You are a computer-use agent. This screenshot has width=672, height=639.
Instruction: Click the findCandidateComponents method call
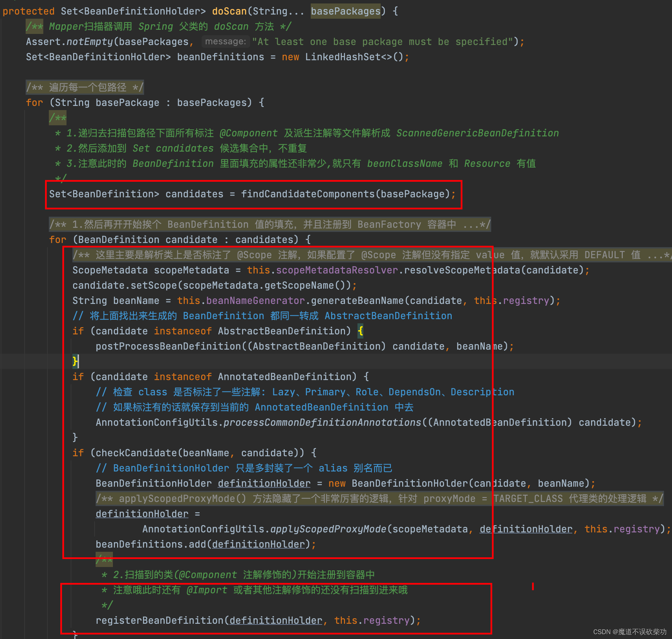pyautogui.click(x=308, y=194)
